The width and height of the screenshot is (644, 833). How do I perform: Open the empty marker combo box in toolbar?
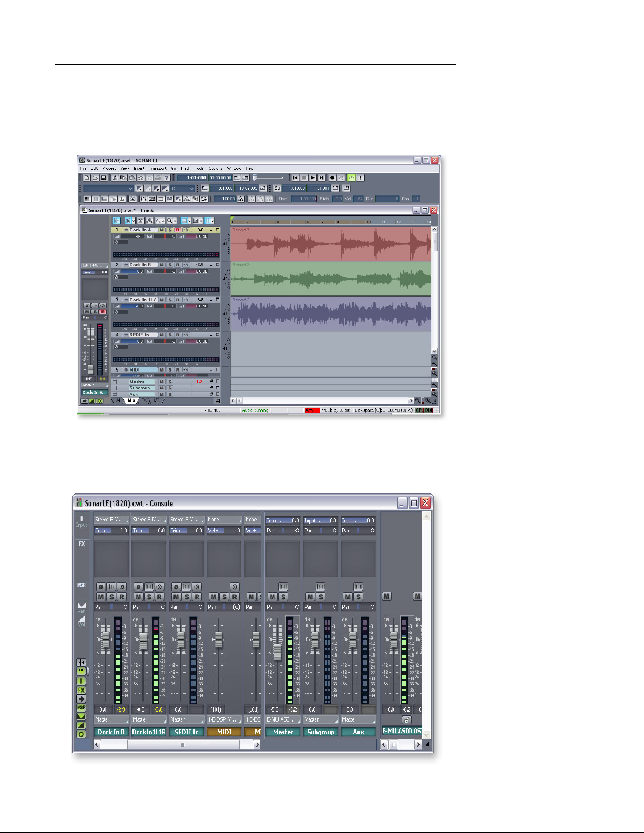[109, 189]
